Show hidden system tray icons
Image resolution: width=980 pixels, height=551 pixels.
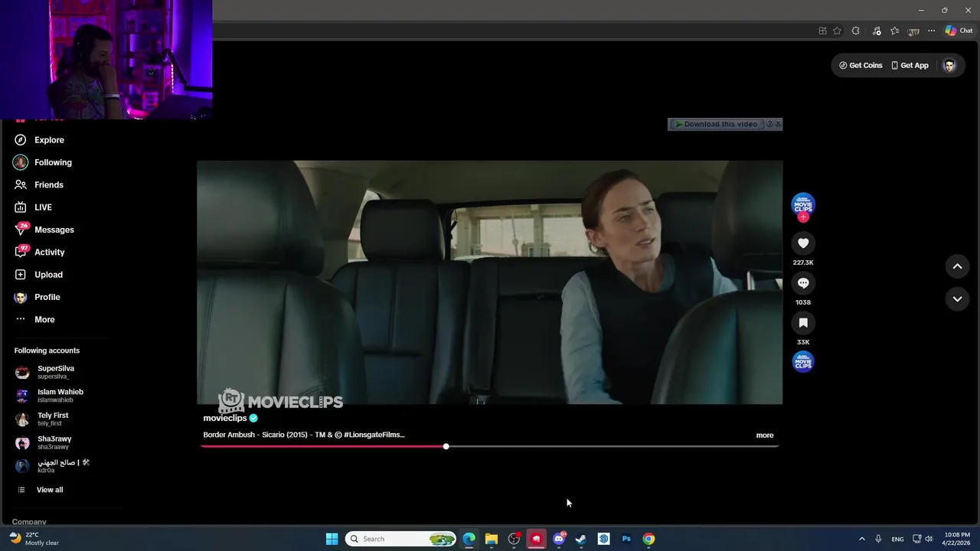[861, 539]
